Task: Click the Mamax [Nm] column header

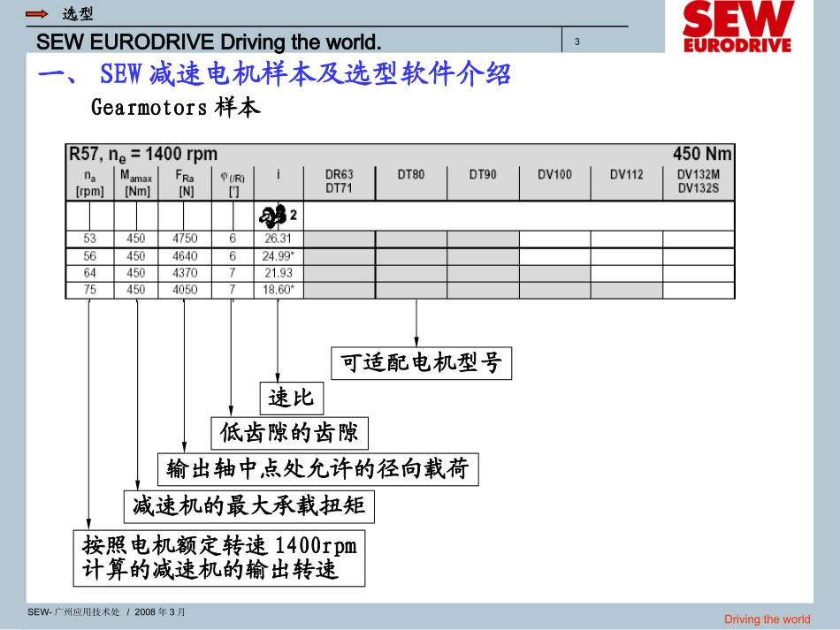Action: [x=136, y=184]
